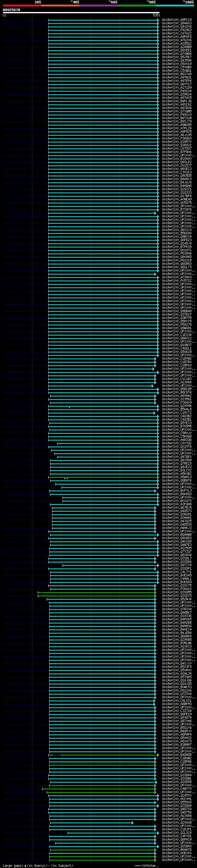Select hit UniRef100_A9SC62
197x868 pixels.
pos(177,104)
